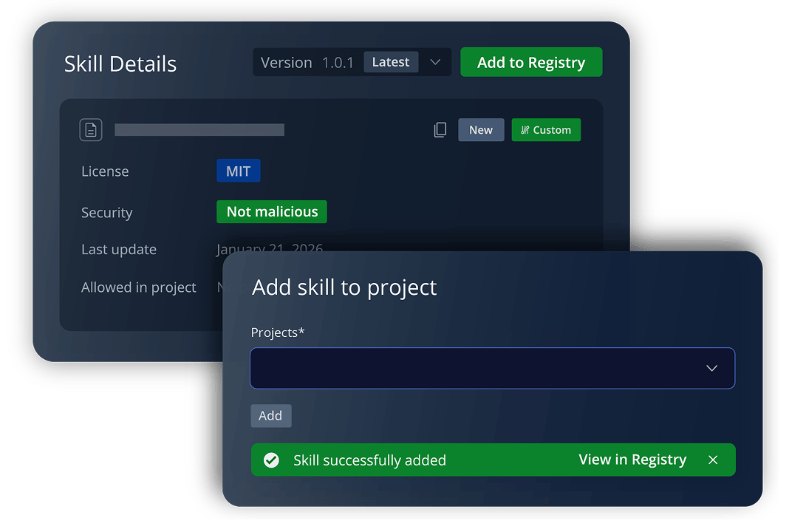This screenshot has width=789, height=532.
Task: Open View in Registry link
Action: tap(632, 460)
